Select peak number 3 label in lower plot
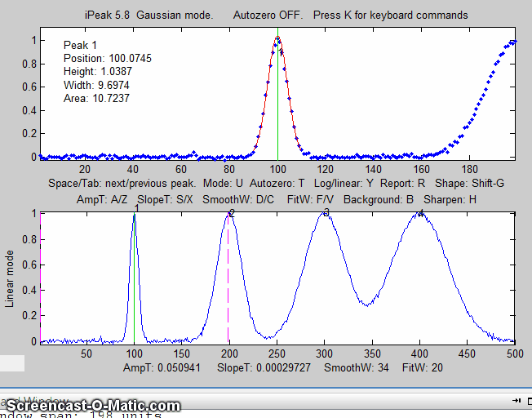This screenshot has height=418, width=532. [x=326, y=212]
